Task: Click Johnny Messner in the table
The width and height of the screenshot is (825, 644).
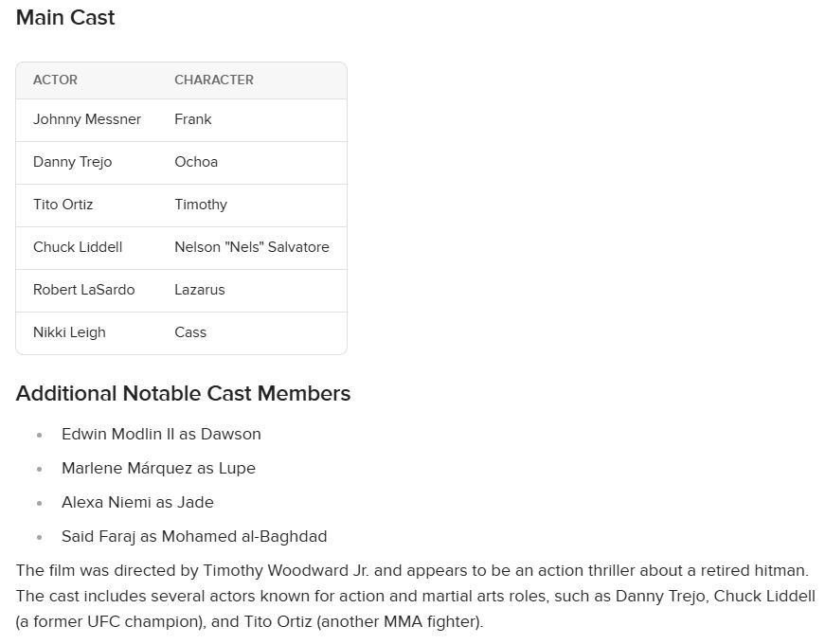Action: pyautogui.click(x=87, y=119)
